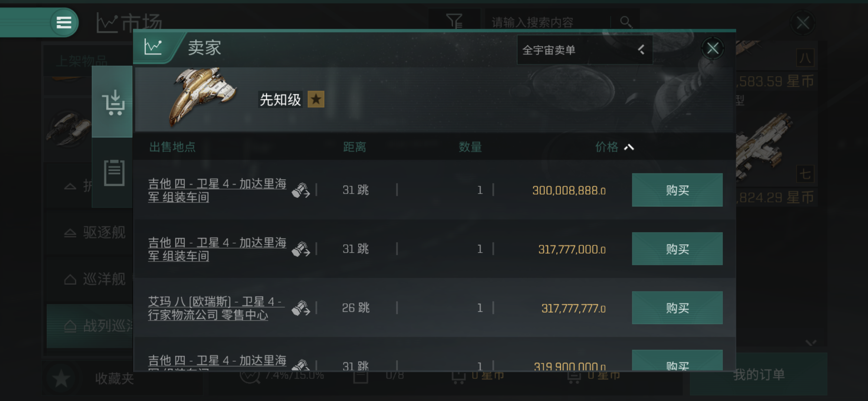Image resolution: width=868 pixels, height=401 pixels.
Task: Open first 吉他 四 卫星 4 station link
Action: [217, 190]
